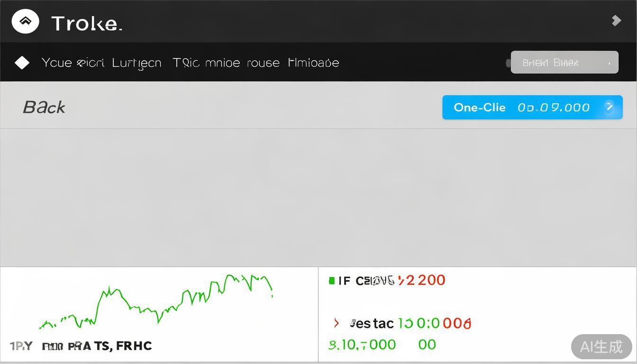Open the Hmioabe menu item
This screenshot has height=364, width=637.
[313, 63]
